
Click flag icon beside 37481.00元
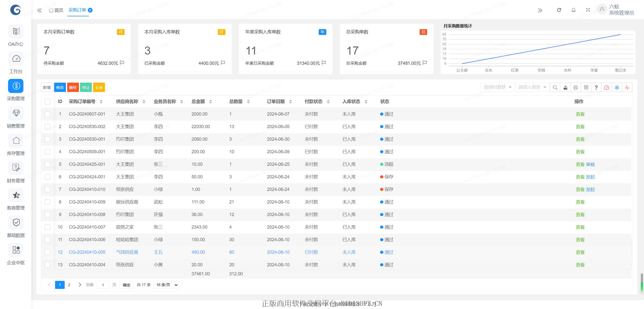pos(425,63)
